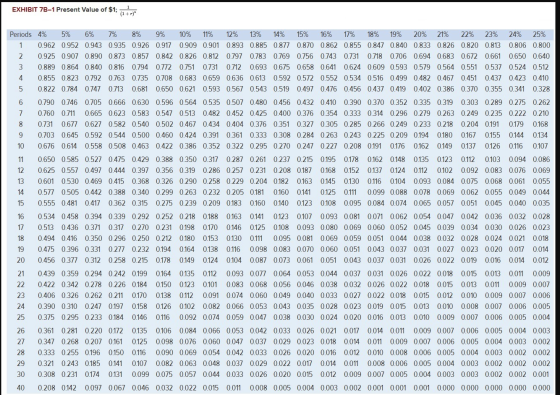Select the 11% column header
The image size is (560, 395).
pyautogui.click(x=208, y=35)
